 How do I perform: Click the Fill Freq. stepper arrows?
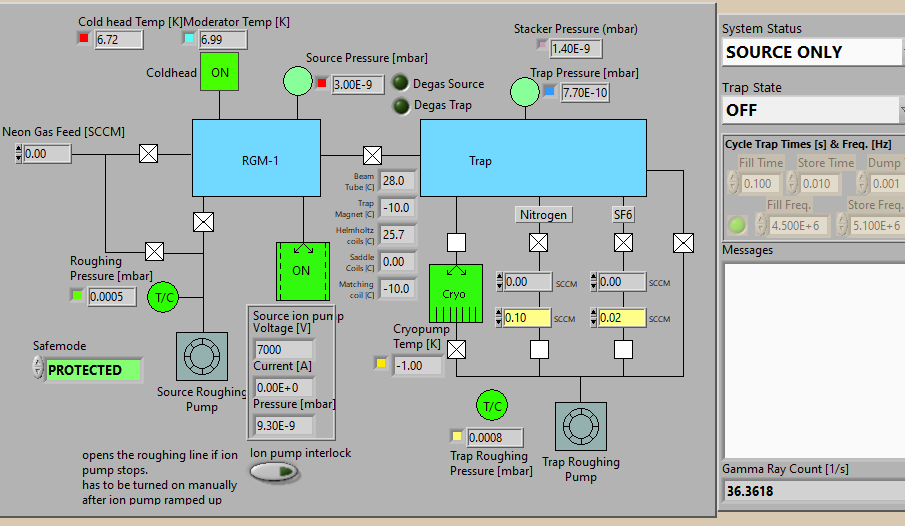pyautogui.click(x=761, y=225)
